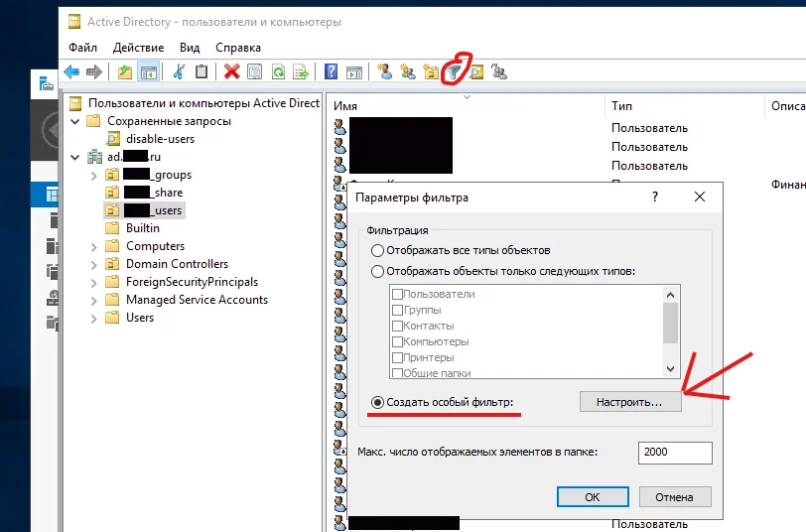Click the funnel Filter options toolbar icon
Image resolution: width=806 pixels, height=532 pixels.
pos(454,72)
